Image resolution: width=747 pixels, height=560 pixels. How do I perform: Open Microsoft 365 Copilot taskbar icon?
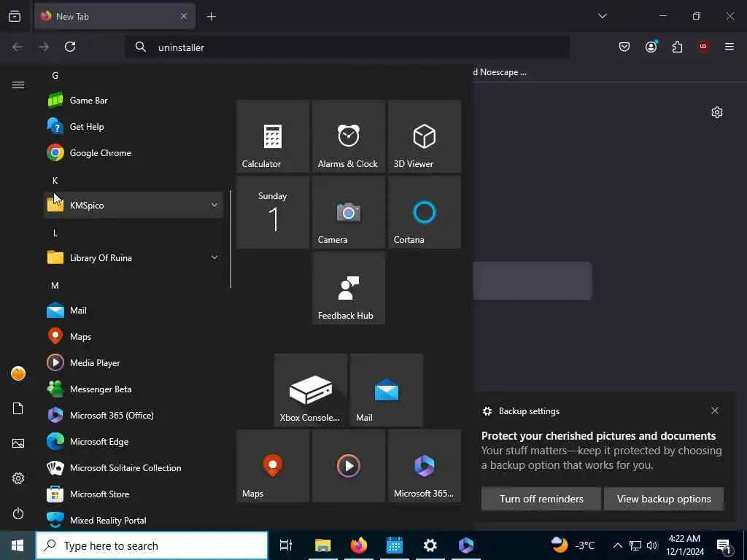466,545
